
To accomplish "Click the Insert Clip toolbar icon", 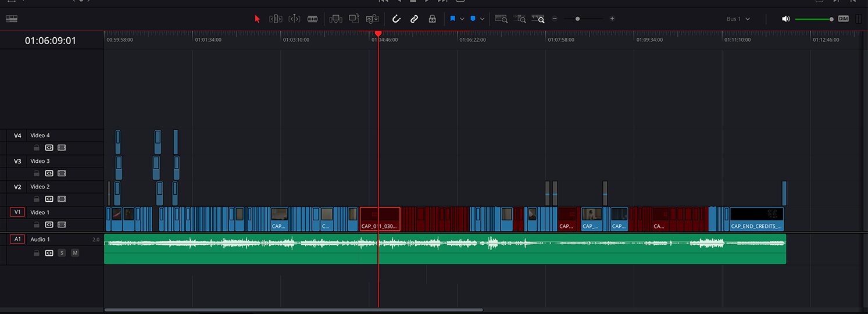I will [335, 19].
